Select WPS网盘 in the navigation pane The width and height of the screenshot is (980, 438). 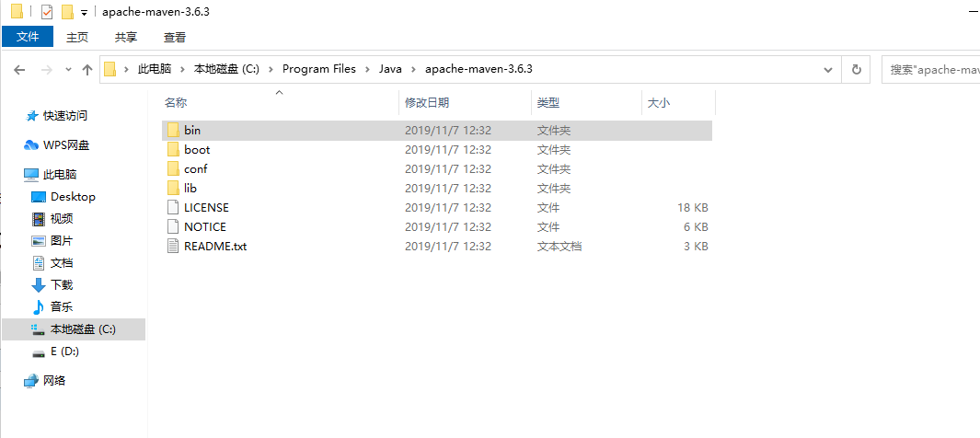tap(66, 145)
